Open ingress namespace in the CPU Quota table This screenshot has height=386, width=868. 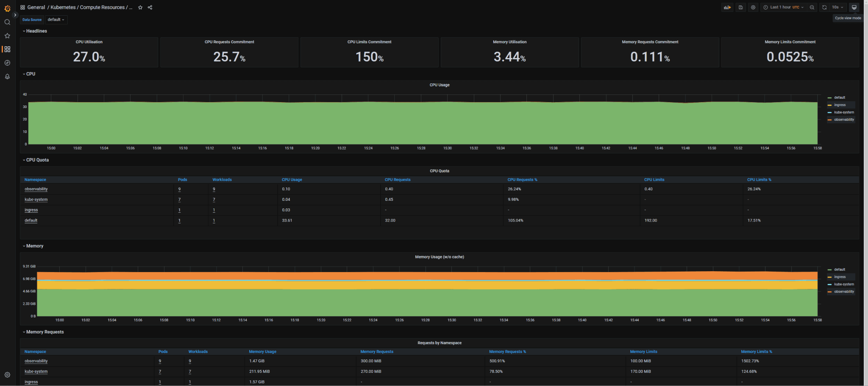tap(31, 210)
